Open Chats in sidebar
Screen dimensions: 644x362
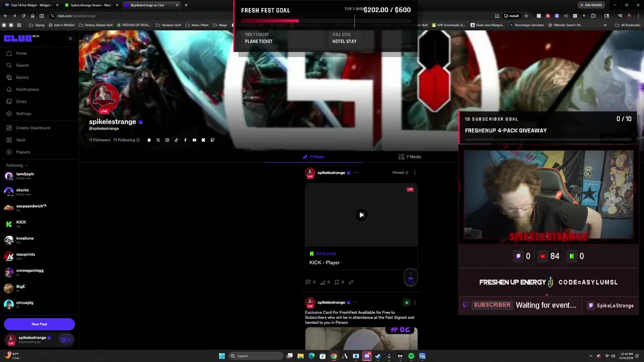click(x=17, y=102)
